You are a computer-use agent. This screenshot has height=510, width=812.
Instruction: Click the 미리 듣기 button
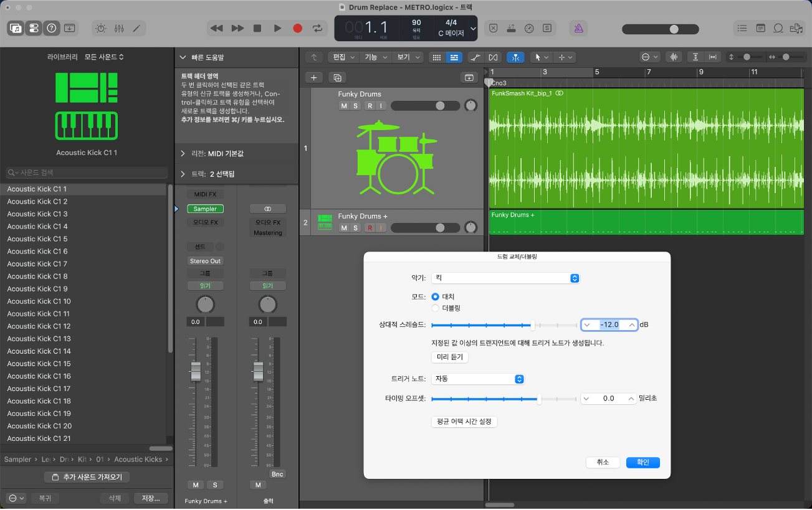tap(449, 357)
